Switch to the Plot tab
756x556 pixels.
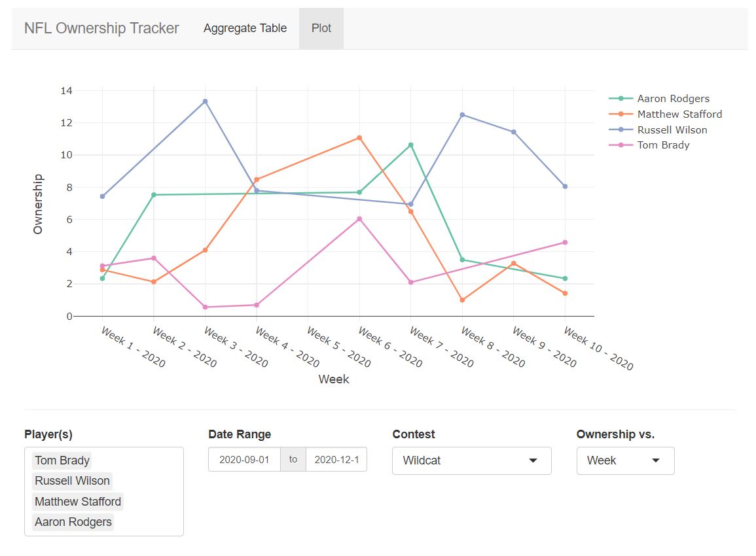321,28
